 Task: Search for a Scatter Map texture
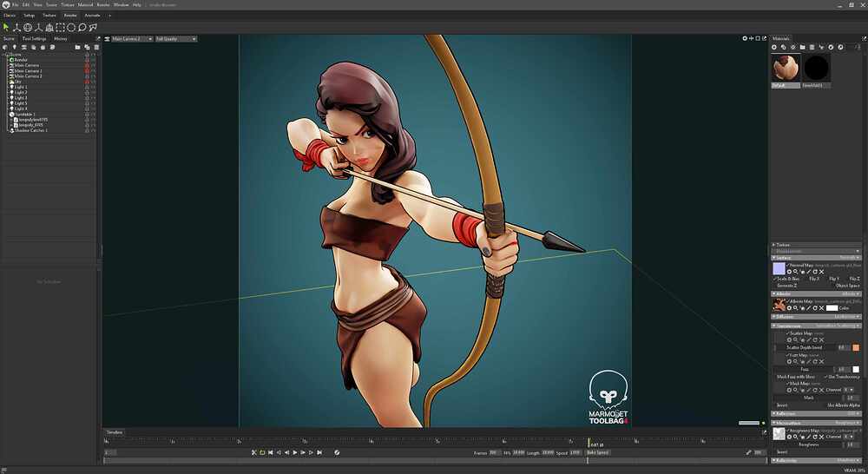pyautogui.click(x=795, y=340)
